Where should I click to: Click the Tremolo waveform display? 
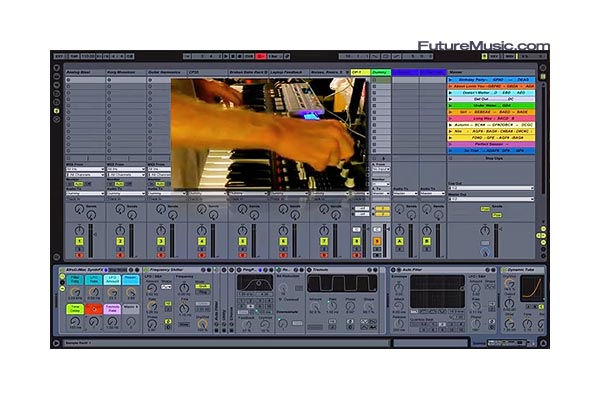[x=342, y=284]
